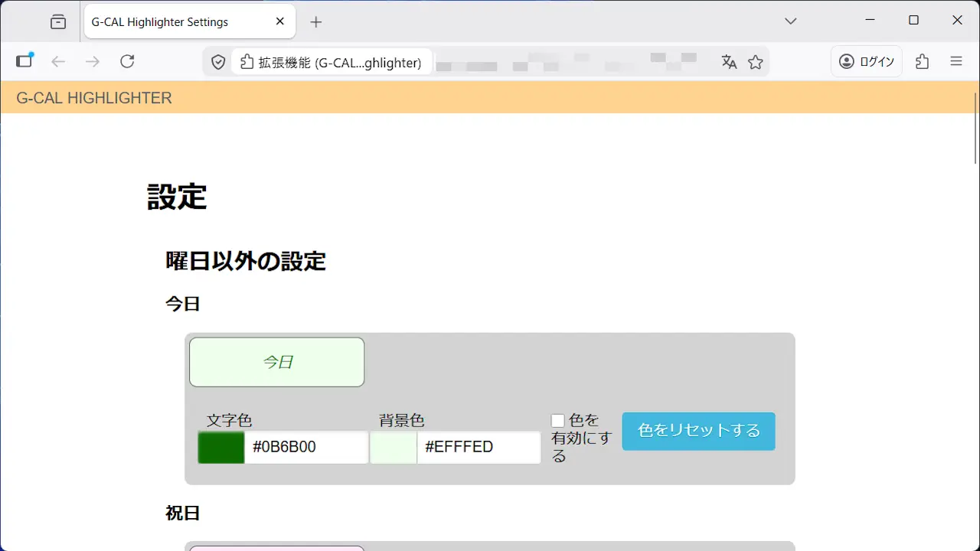Click the #0B6B00 text color field
The height and width of the screenshot is (551, 980).
pos(305,448)
